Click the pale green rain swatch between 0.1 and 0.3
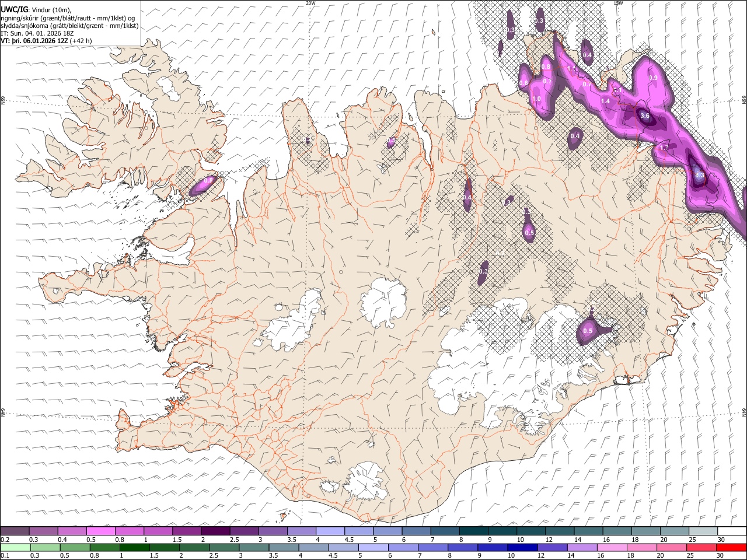Viewport: 747px width, 560px height. tap(15, 547)
